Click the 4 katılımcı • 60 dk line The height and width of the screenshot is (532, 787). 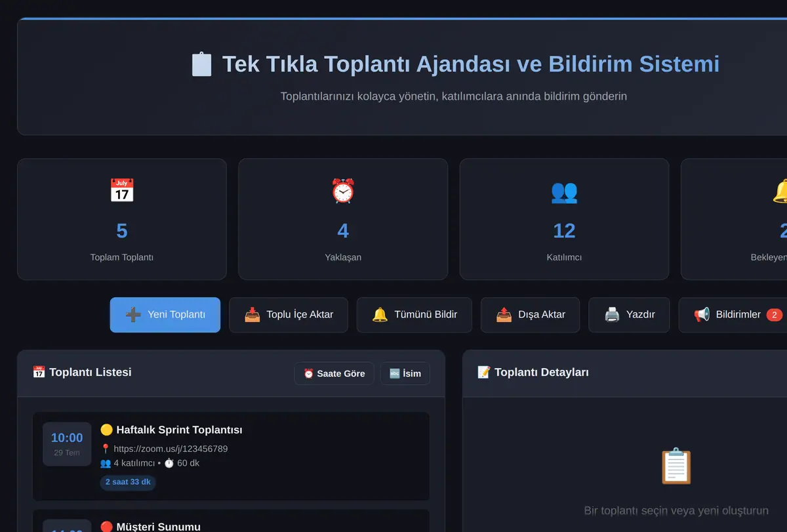[150, 463]
